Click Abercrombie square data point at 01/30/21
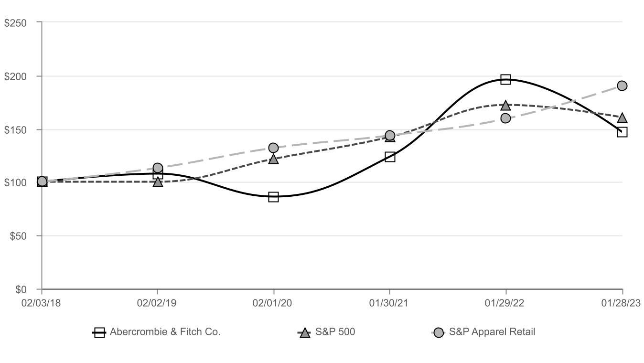644x363 pixels. pyautogui.click(x=390, y=157)
